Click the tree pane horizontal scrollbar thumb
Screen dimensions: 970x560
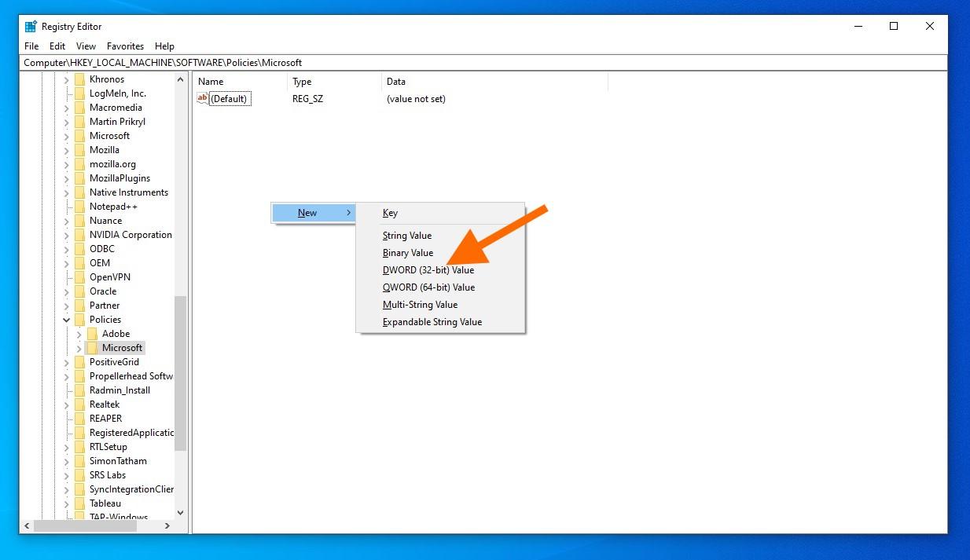pyautogui.click(x=85, y=525)
